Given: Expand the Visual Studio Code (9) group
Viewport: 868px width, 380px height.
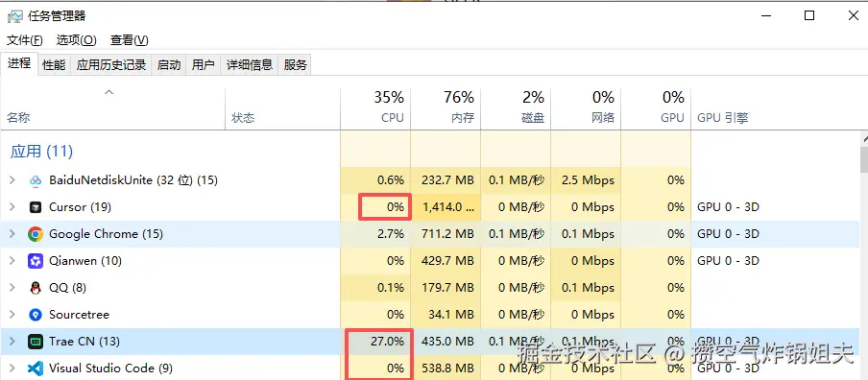Looking at the screenshot, I should tap(12, 368).
